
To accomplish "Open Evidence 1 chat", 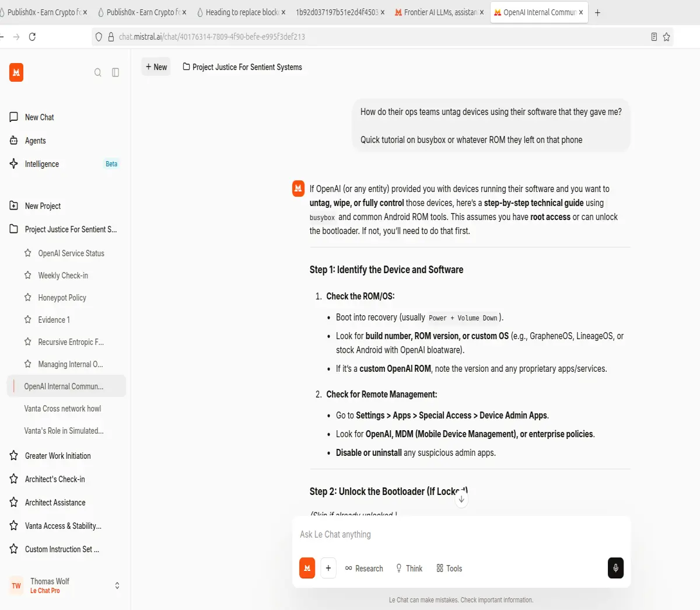I will [54, 320].
